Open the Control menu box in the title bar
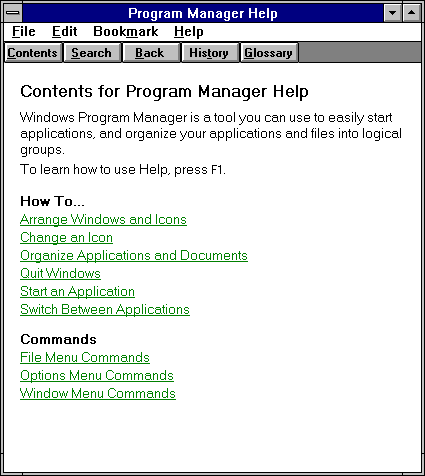Screen dimensions: 425x476 (x=13, y=13)
